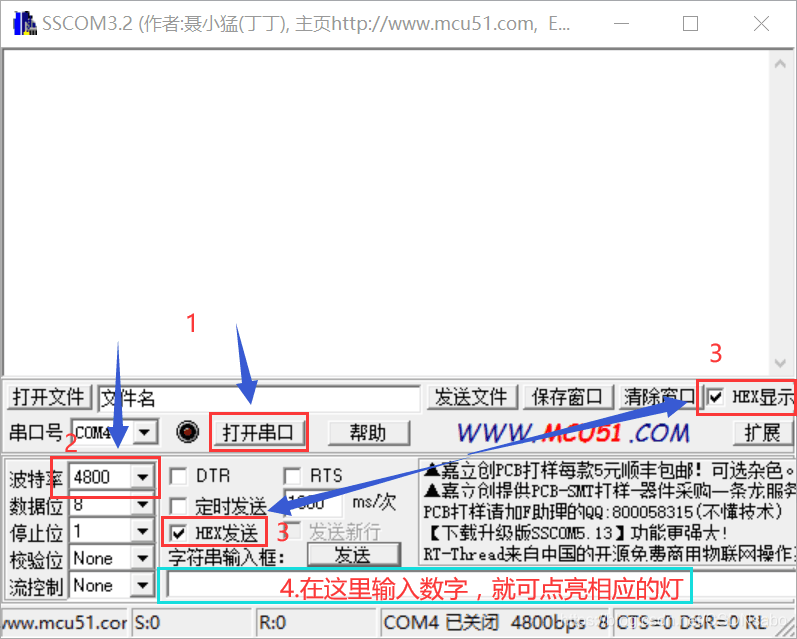Open the 波特率 4800 baud rate dropdown
797x639 pixels.
coord(142,477)
